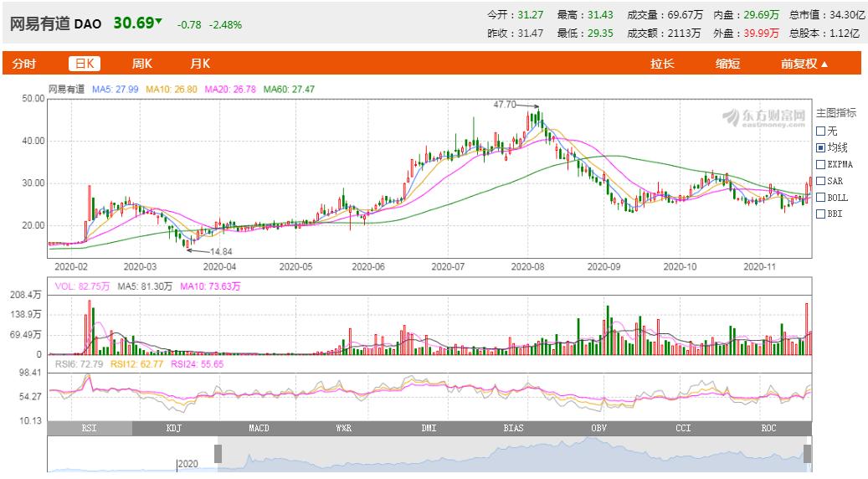Switch the sub-chart to KDJ indicator
This screenshot has height=479, width=868.
[174, 428]
